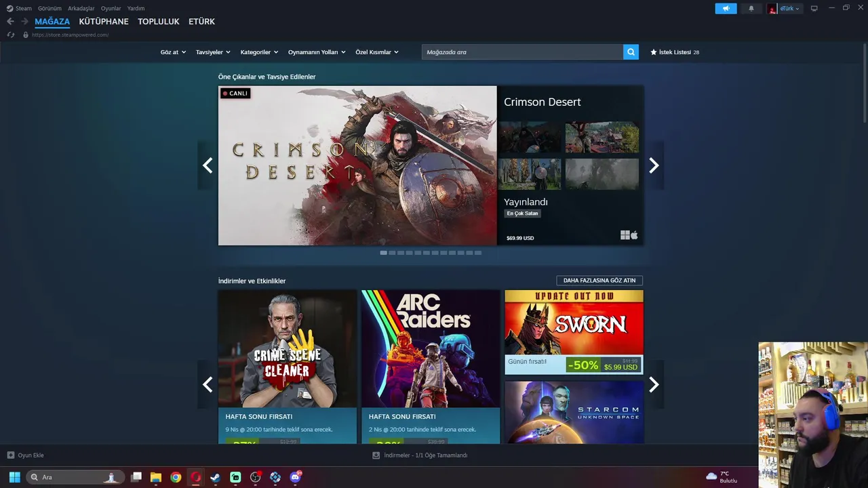868x488 pixels.
Task: Show next discounts carousel page
Action: click(654, 384)
